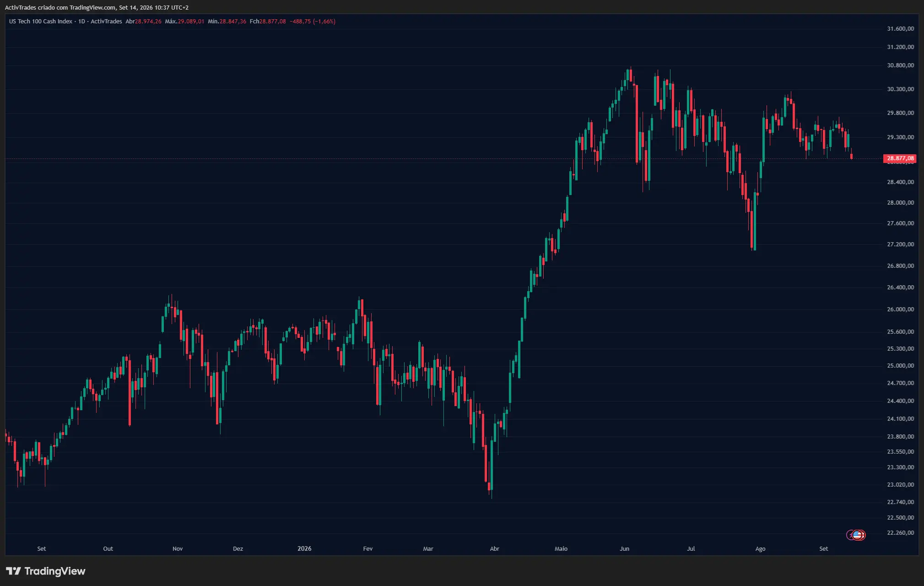Click the 26.000,00 price axis label
Image resolution: width=924 pixels, height=586 pixels.
(900, 309)
